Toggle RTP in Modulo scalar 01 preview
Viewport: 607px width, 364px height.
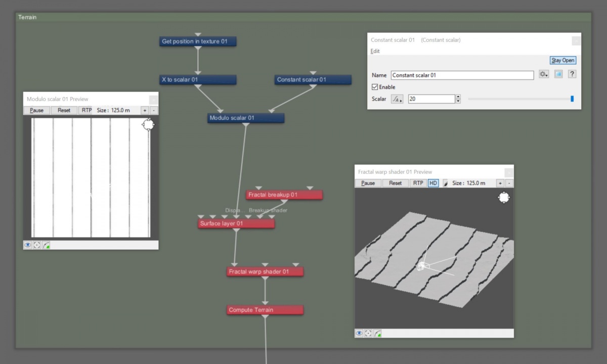87,110
